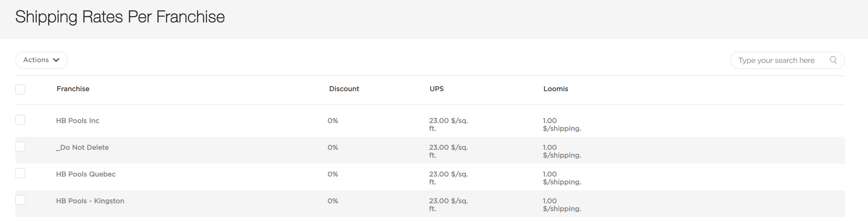Image resolution: width=868 pixels, height=221 pixels.
Task: Click the UPS column header
Action: (436, 89)
